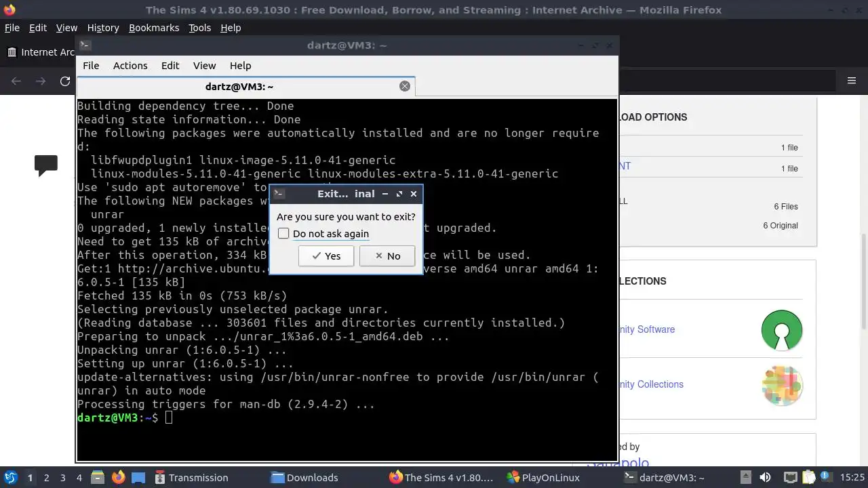Image resolution: width=868 pixels, height=488 pixels.
Task: Confirm exit by clicking Yes
Action: click(325, 256)
